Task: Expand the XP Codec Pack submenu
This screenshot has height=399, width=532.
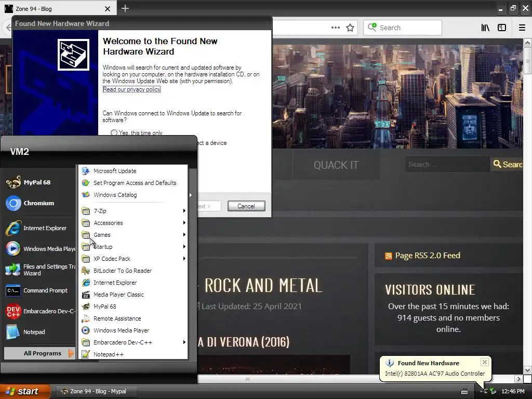Action: 133,259
